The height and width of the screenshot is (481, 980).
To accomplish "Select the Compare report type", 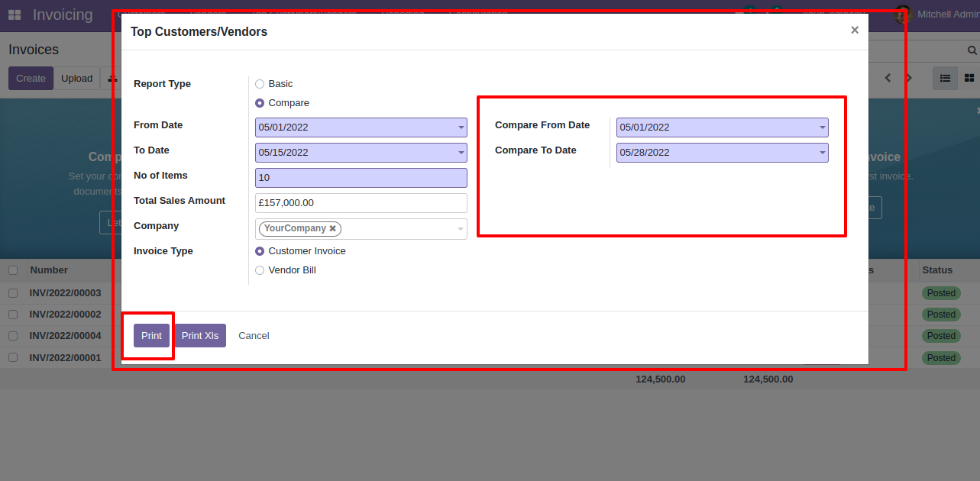I will pos(260,103).
